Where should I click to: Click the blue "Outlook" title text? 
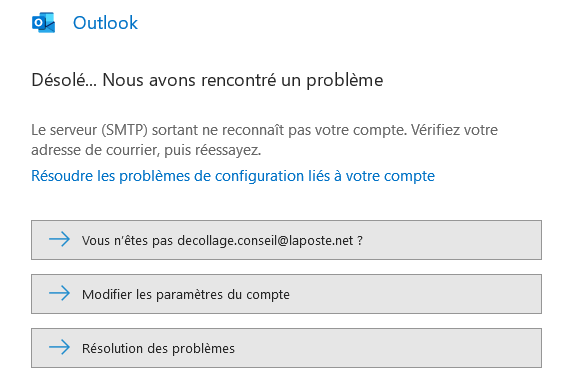coord(105,23)
